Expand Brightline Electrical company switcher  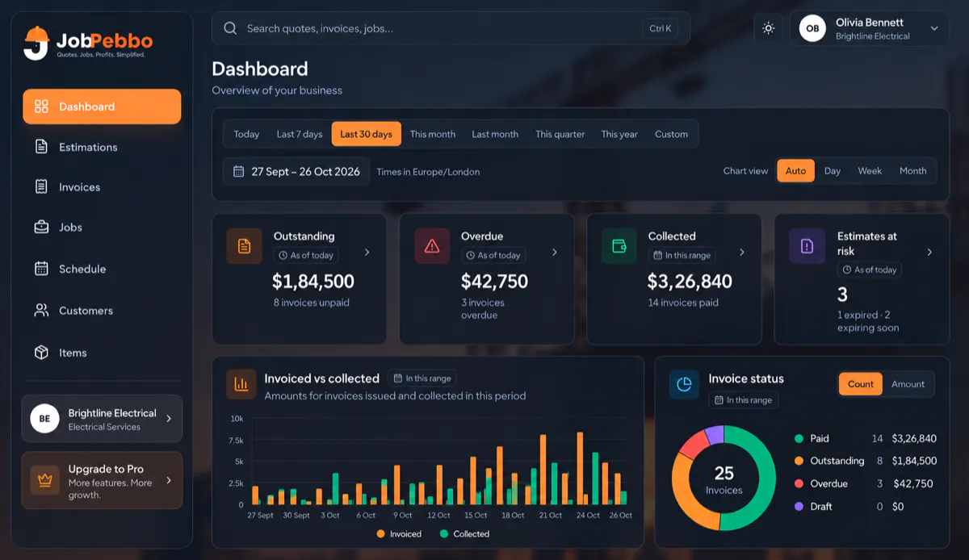pos(102,419)
